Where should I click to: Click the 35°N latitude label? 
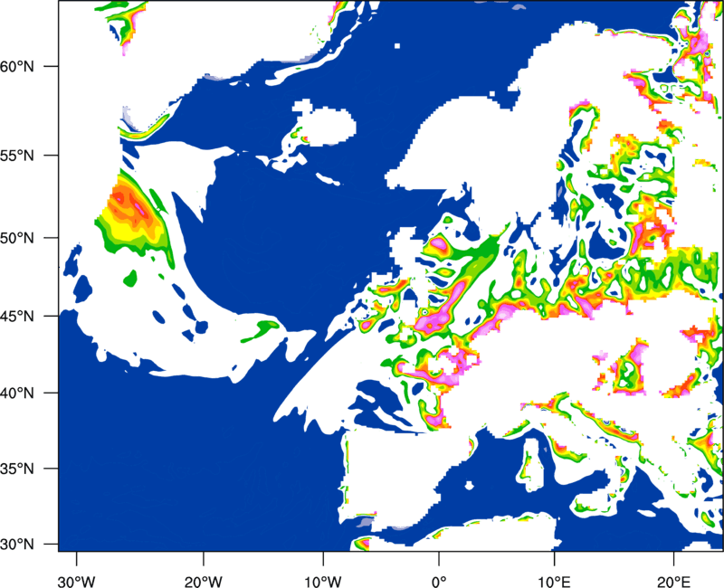[x=17, y=469]
